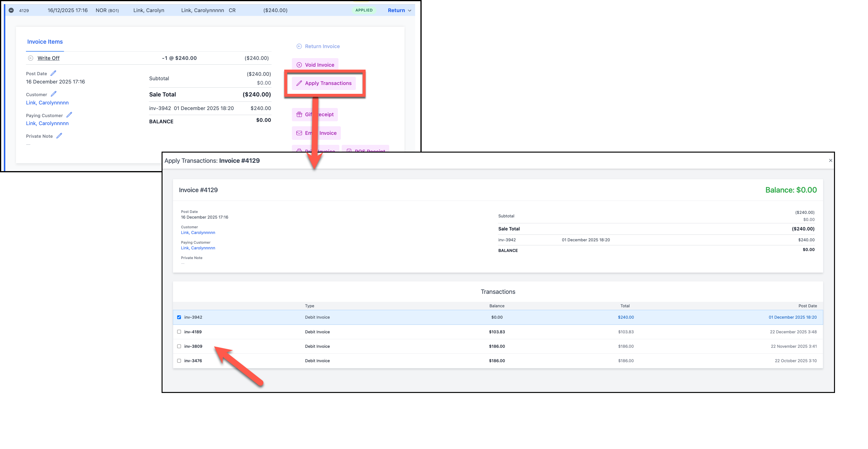Open customer link Link, Carolynnnnn in dialog
The height and width of the screenshot is (449, 868).
coord(198,232)
